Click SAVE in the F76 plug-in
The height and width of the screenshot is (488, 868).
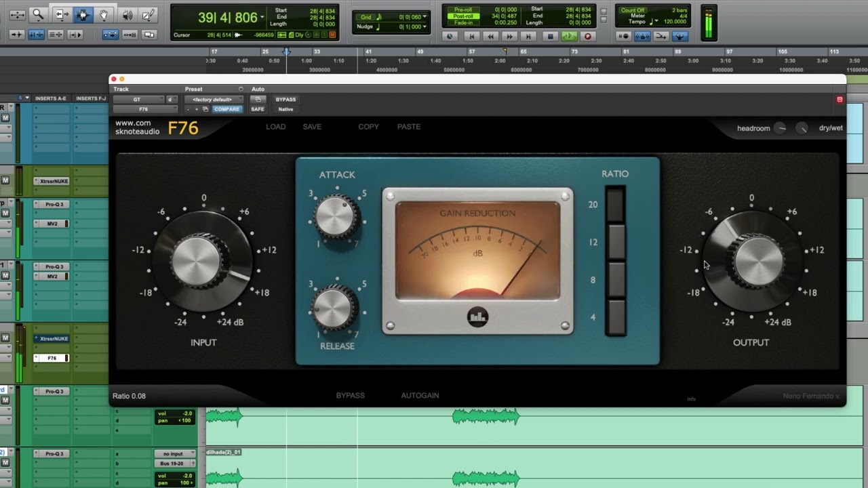pos(312,127)
